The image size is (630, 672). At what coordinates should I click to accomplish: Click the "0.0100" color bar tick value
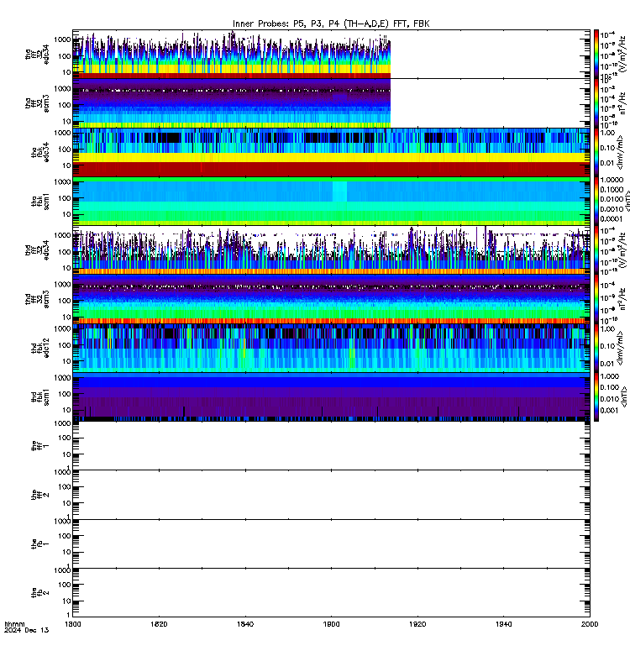612,199
